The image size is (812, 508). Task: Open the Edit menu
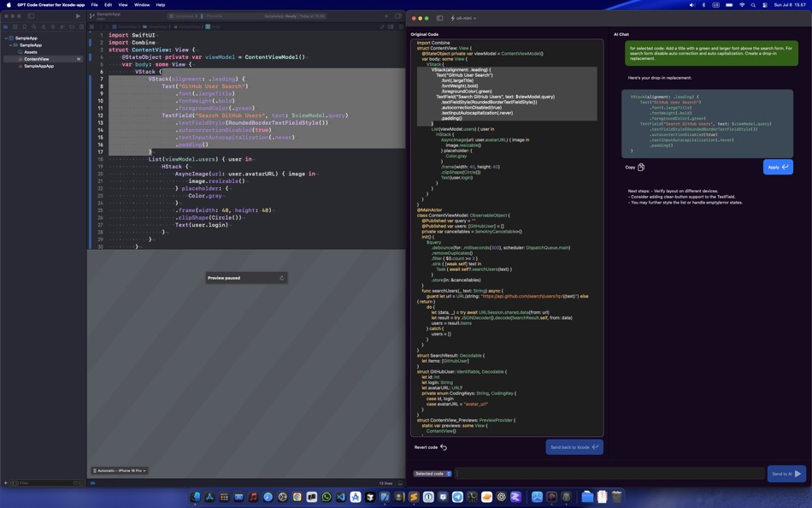[108, 4]
